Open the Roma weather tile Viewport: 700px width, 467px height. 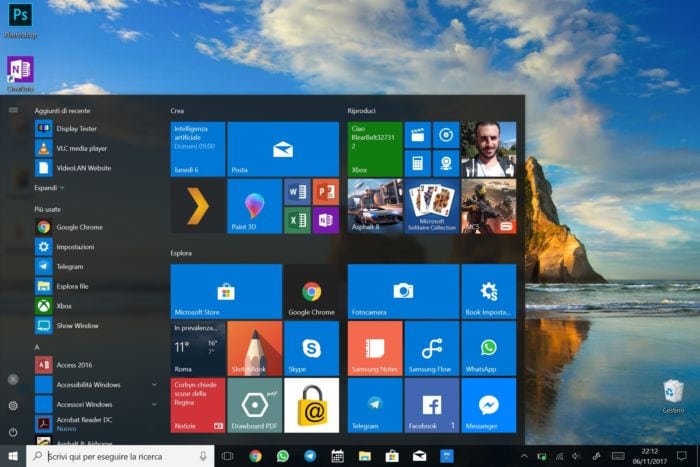click(x=198, y=349)
